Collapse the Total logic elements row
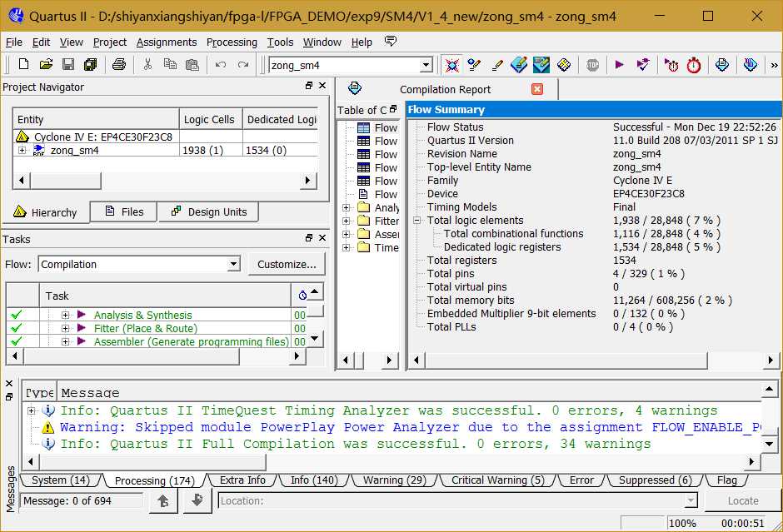 [416, 221]
